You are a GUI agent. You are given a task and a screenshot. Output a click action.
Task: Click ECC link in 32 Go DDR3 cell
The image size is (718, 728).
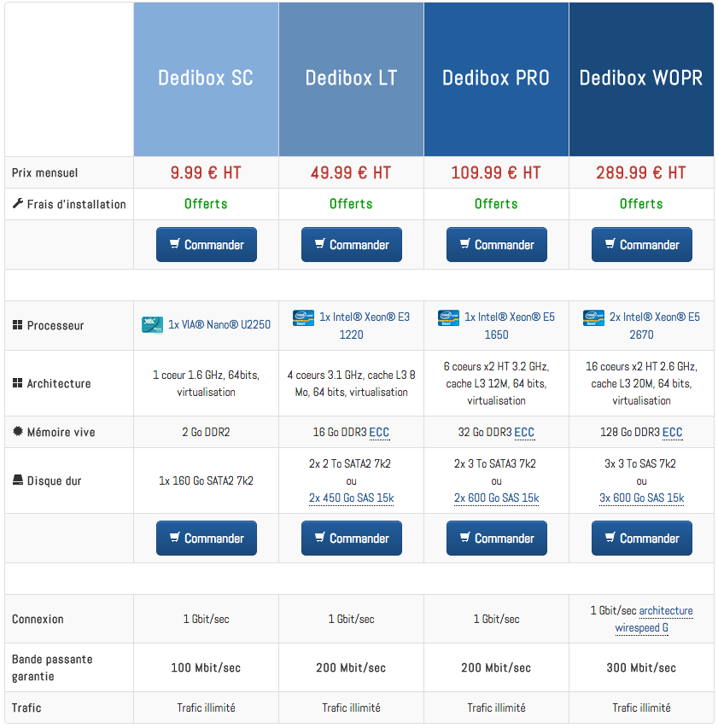tap(524, 432)
